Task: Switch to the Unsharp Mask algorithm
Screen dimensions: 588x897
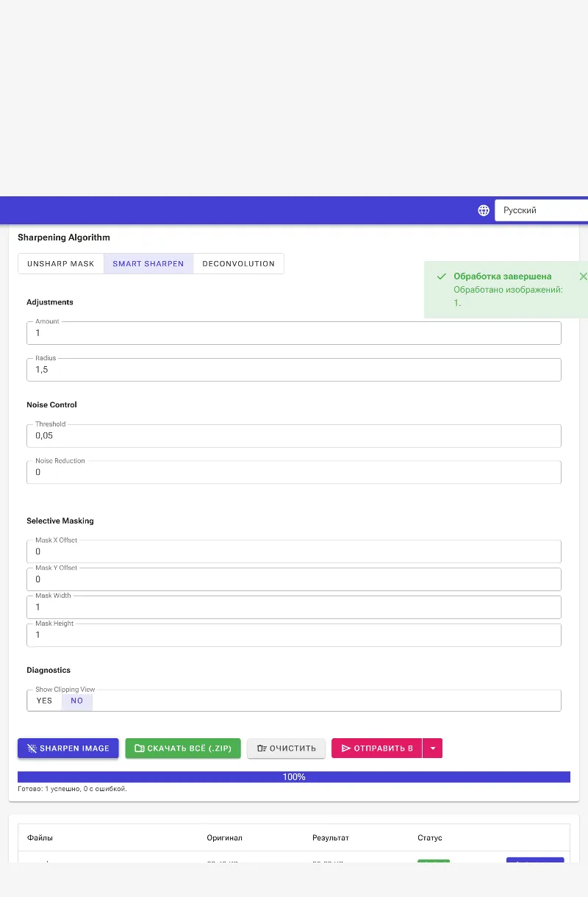Action: coord(61,263)
